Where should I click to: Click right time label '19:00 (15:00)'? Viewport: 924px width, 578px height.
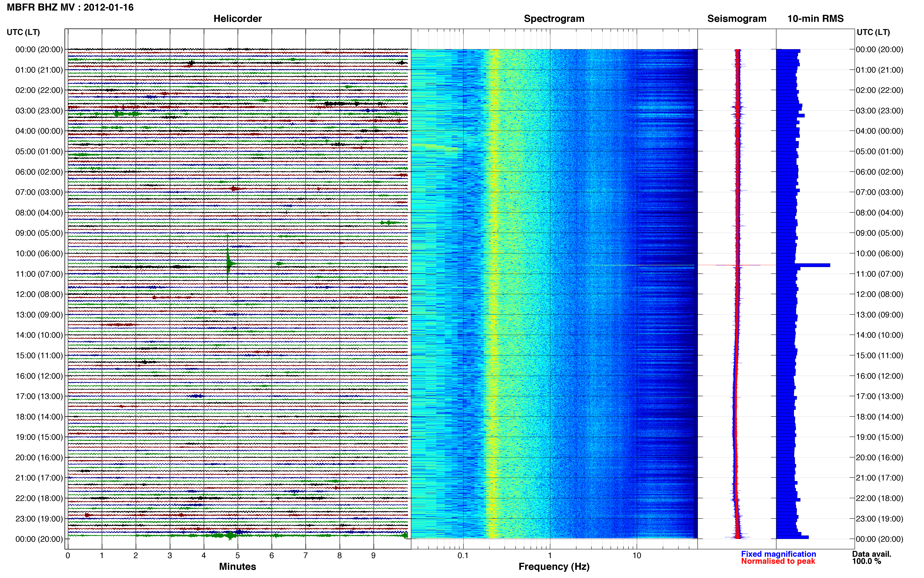tap(879, 437)
